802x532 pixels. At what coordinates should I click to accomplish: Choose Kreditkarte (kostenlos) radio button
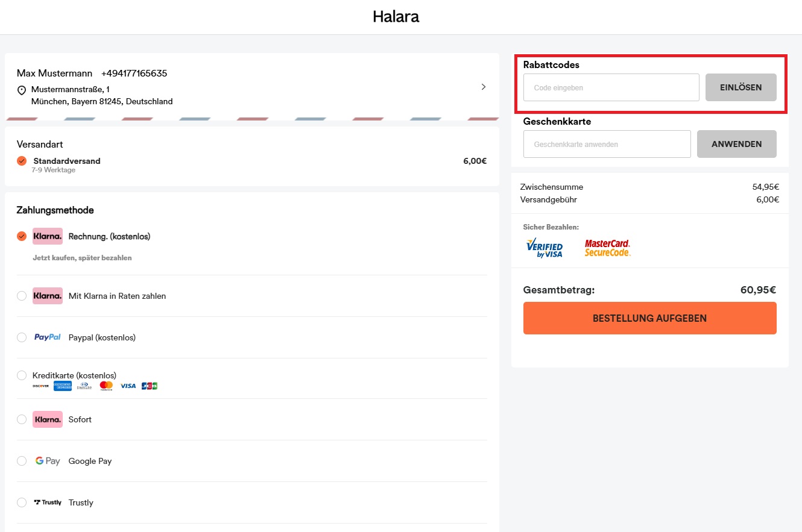pyautogui.click(x=22, y=375)
